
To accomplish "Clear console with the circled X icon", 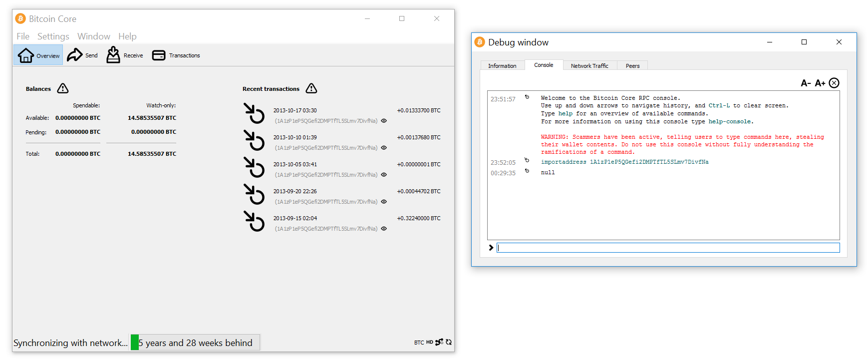I will pyautogui.click(x=834, y=83).
